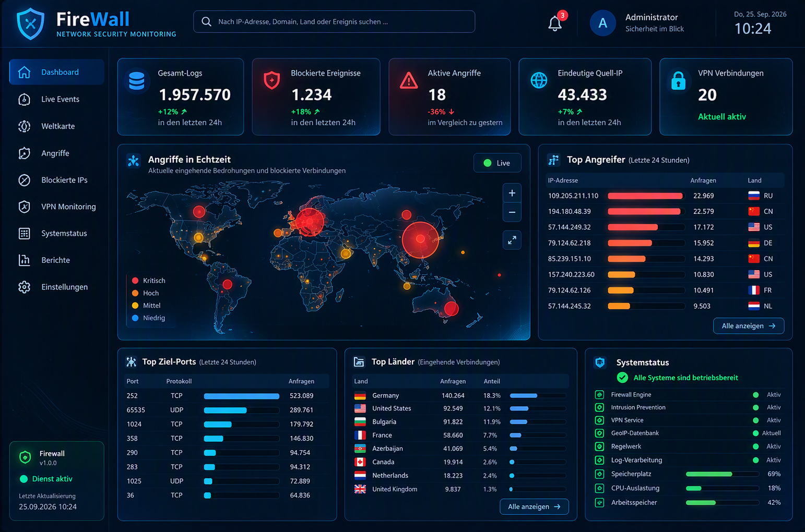Viewport: 805px width, 532px height.
Task: Expand the attack map to fullscreen
Action: [512, 240]
